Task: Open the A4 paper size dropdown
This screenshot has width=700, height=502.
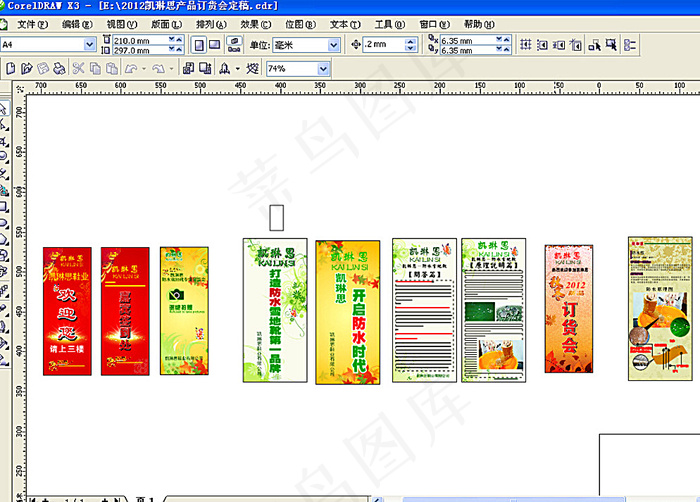Action: pos(89,44)
